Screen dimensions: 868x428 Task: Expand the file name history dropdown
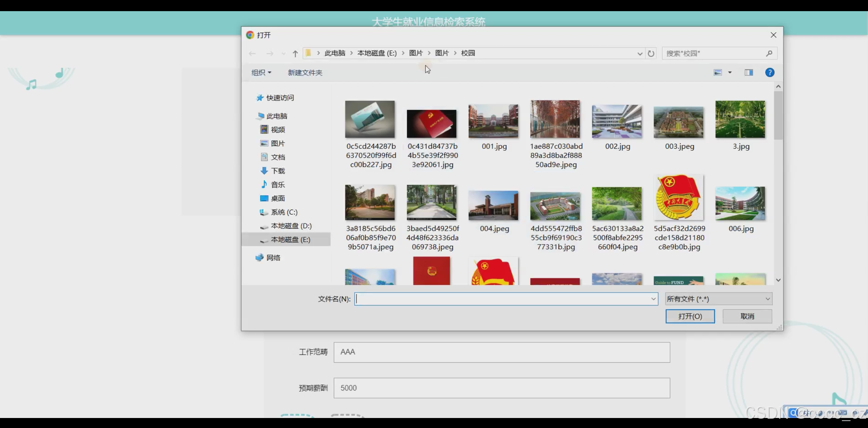(x=653, y=299)
